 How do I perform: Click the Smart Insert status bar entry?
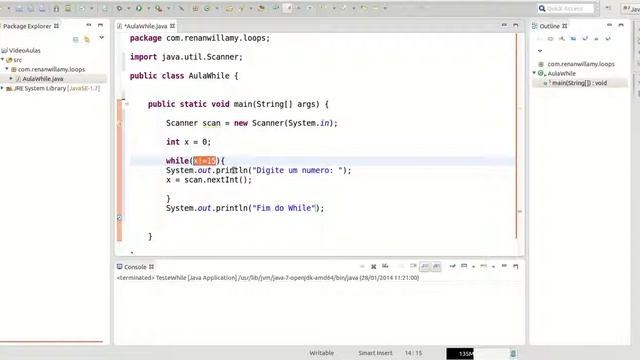375,353
